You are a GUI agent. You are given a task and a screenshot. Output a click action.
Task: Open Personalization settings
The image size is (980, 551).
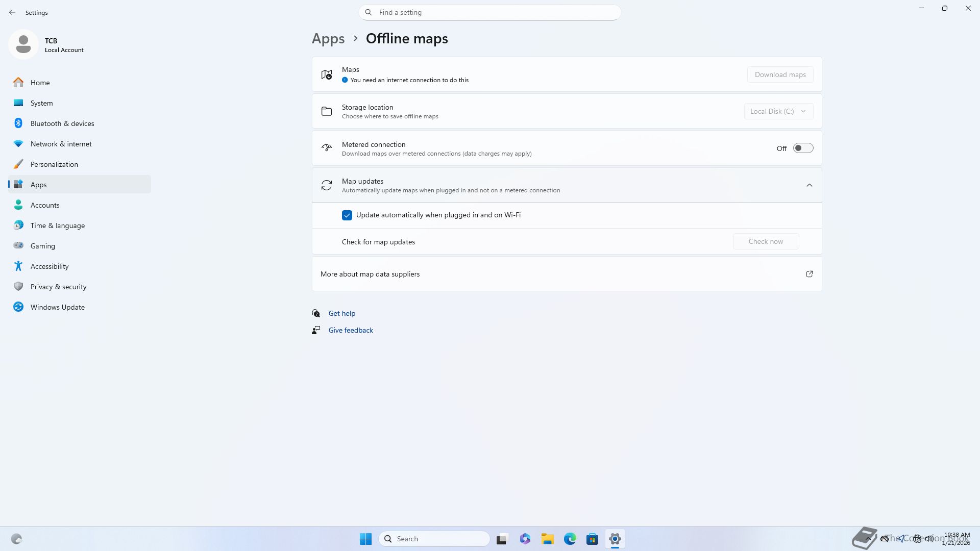point(54,164)
